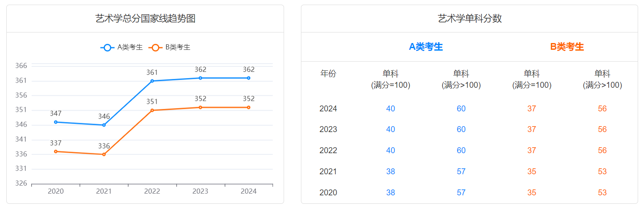Click the blue 2020 data point 347
Viewport: 644px width, 208px height.
coord(56,122)
